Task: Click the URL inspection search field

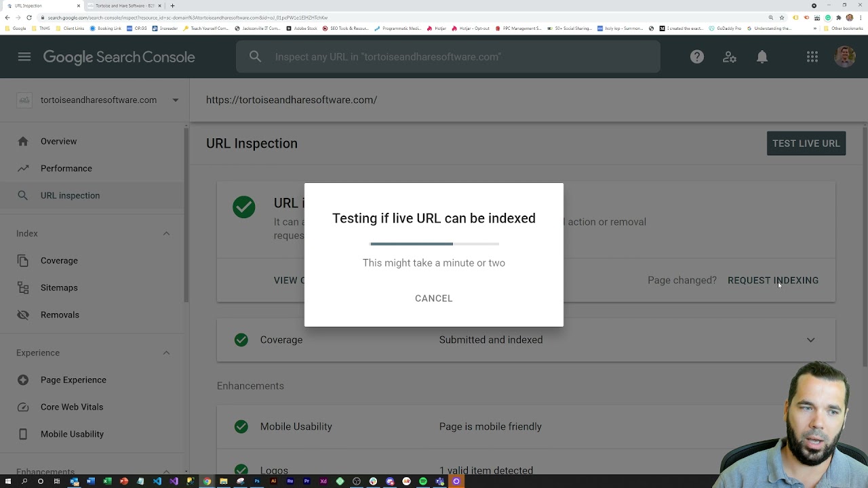Action: click(448, 57)
